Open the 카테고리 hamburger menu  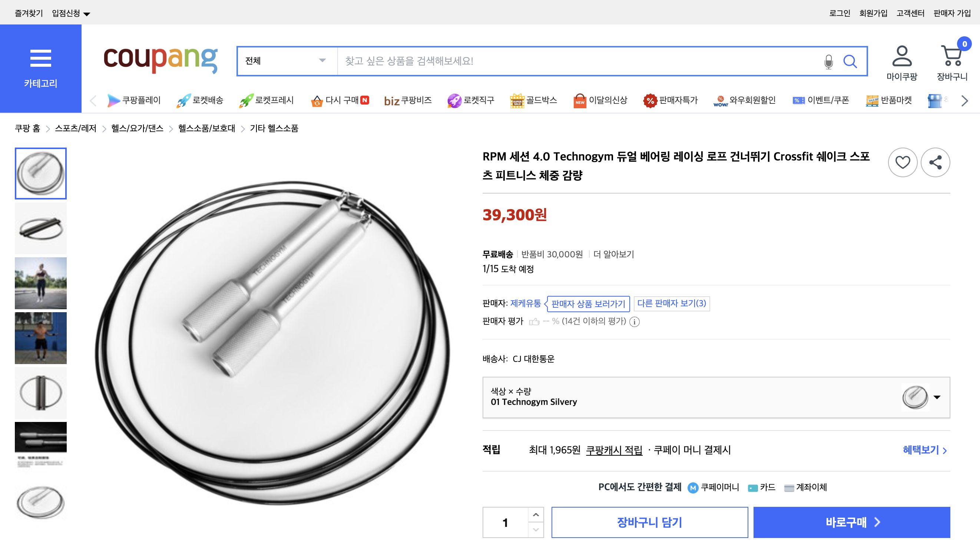[41, 58]
